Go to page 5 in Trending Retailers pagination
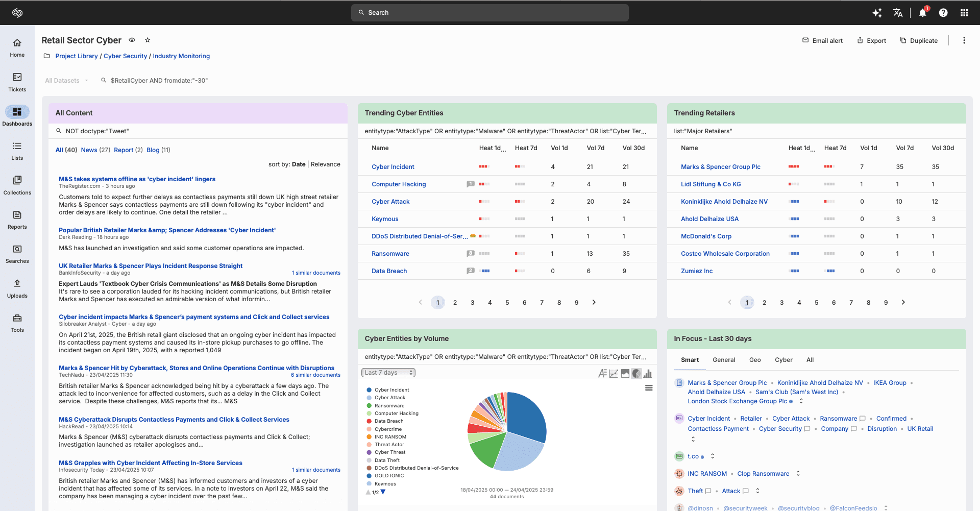Screen dimensions: 980x511 816,303
